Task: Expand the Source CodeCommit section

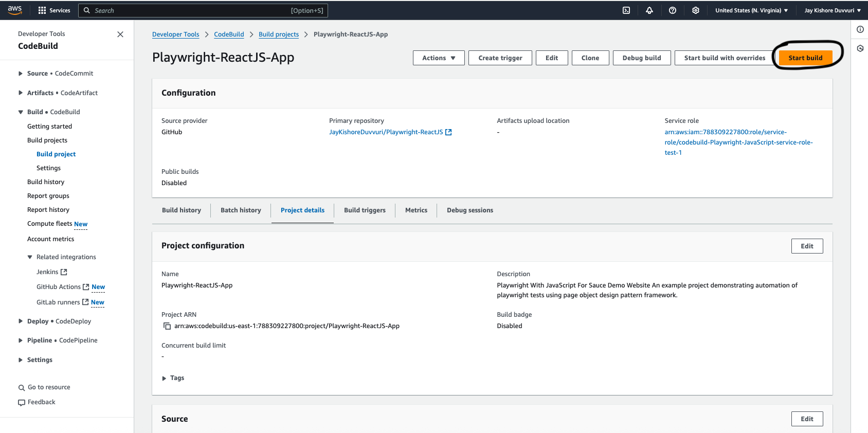Action: (21, 74)
